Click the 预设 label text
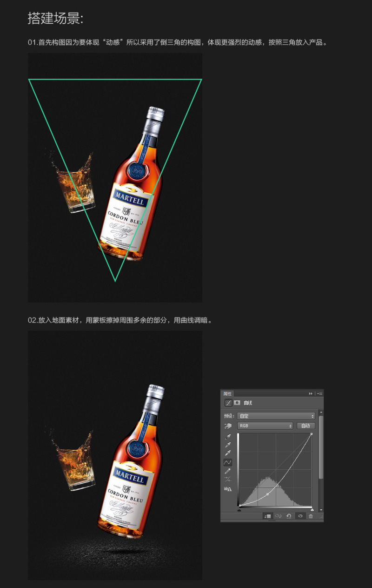The height and width of the screenshot is (588, 372). point(229,416)
